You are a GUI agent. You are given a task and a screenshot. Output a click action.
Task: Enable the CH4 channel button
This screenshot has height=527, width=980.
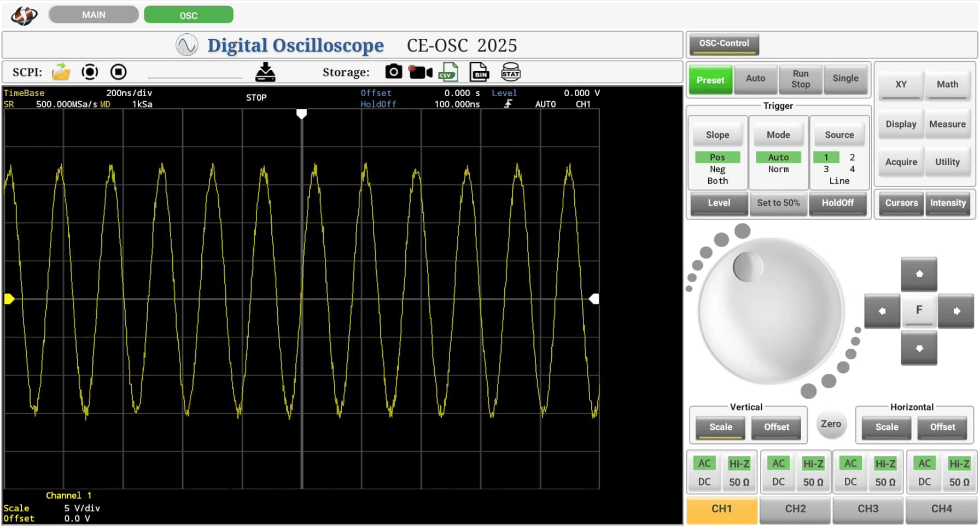(x=942, y=510)
